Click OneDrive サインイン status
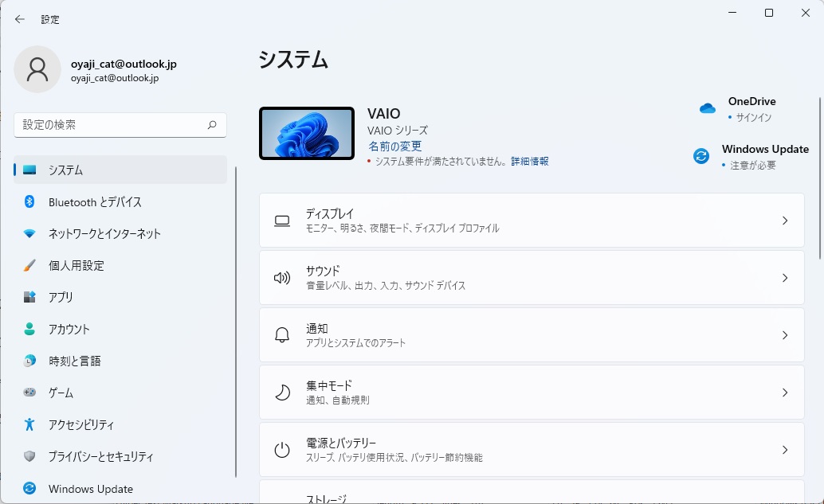 pos(754,118)
